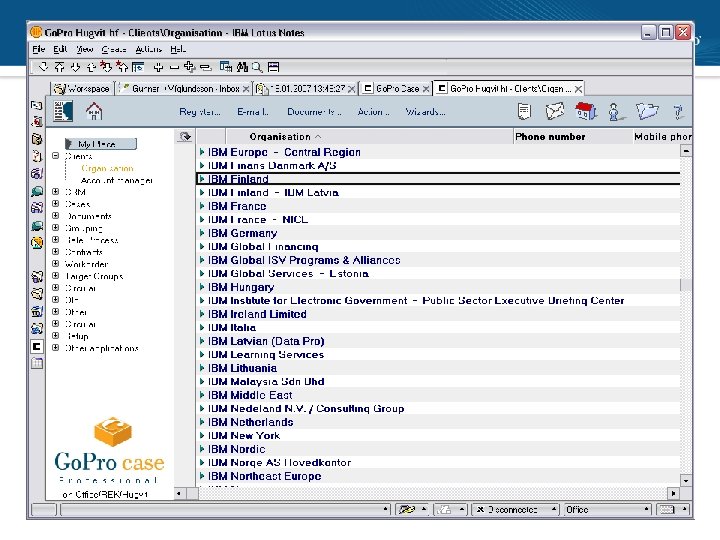720x540 pixels.
Task: Click the Register... action button
Action: coord(200,112)
